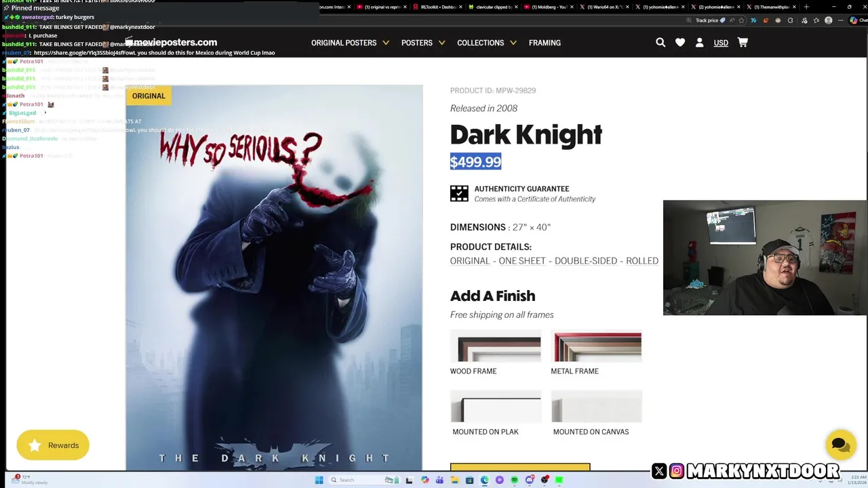
Task: Expand the Collections menu chevron
Action: pos(513,43)
